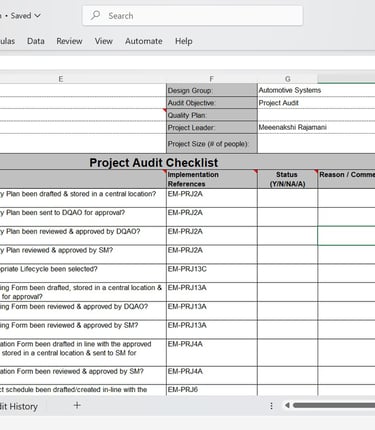Select 'priate Lifecycle been selected?' cell
Screen dimensions: 375x430
(83, 273)
